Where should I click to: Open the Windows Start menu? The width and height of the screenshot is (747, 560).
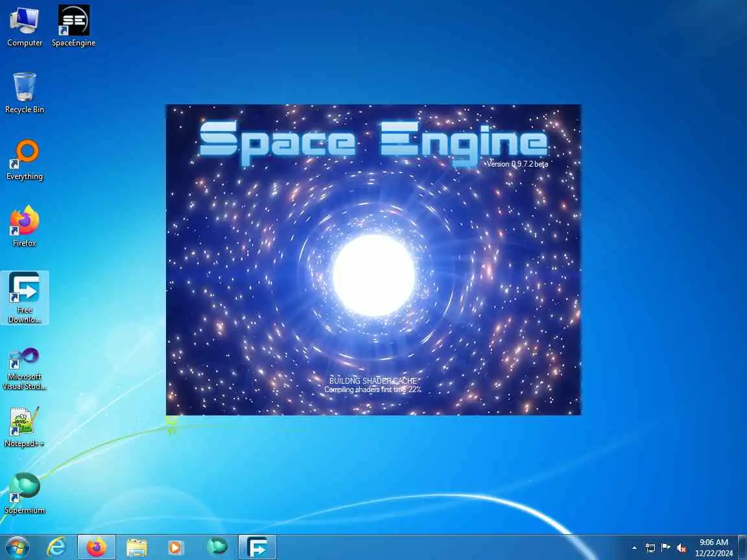pos(17,547)
